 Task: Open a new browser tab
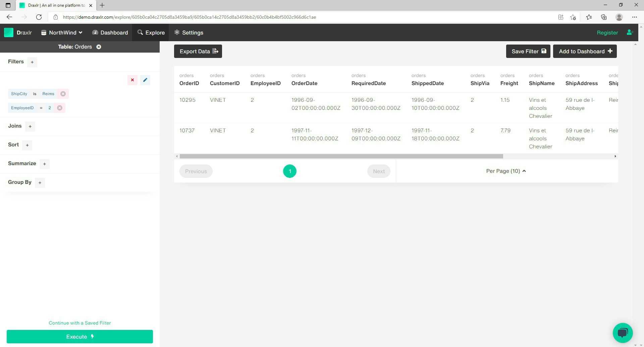[102, 5]
